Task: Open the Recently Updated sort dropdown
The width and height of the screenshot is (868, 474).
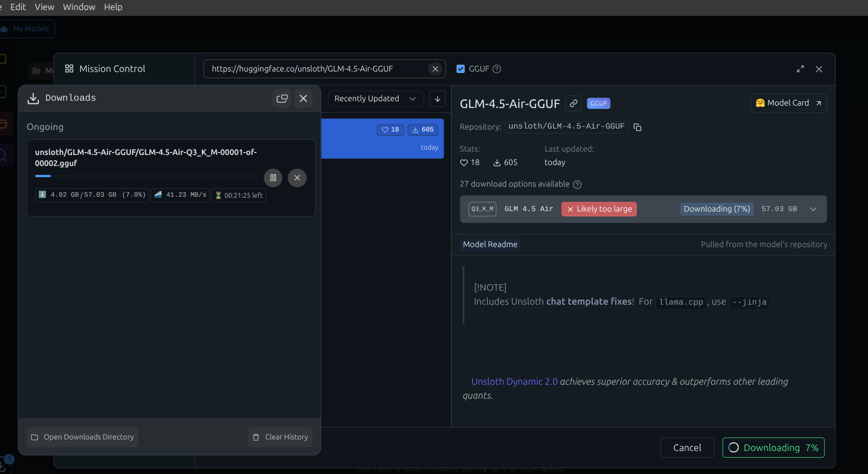Action: [376, 99]
